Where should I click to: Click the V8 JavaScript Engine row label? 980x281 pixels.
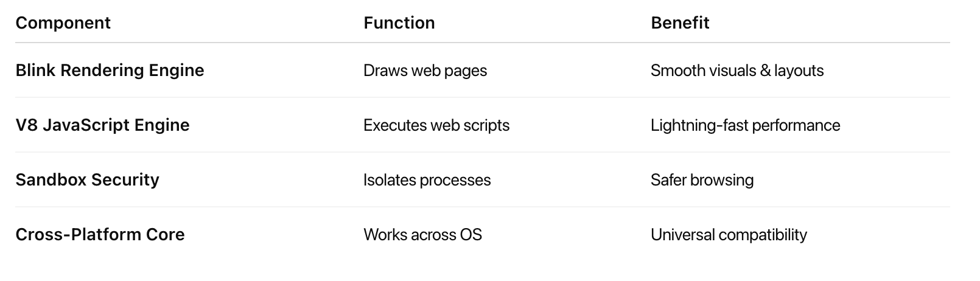tap(102, 125)
